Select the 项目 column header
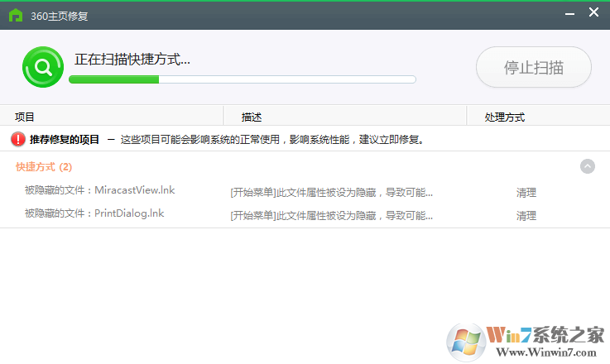The image size is (610, 364). click(112, 117)
